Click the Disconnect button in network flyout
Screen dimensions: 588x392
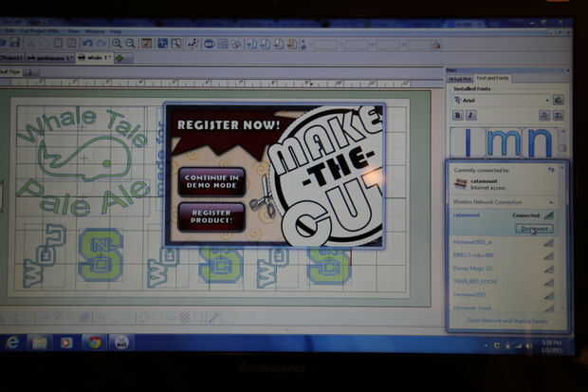tap(534, 229)
